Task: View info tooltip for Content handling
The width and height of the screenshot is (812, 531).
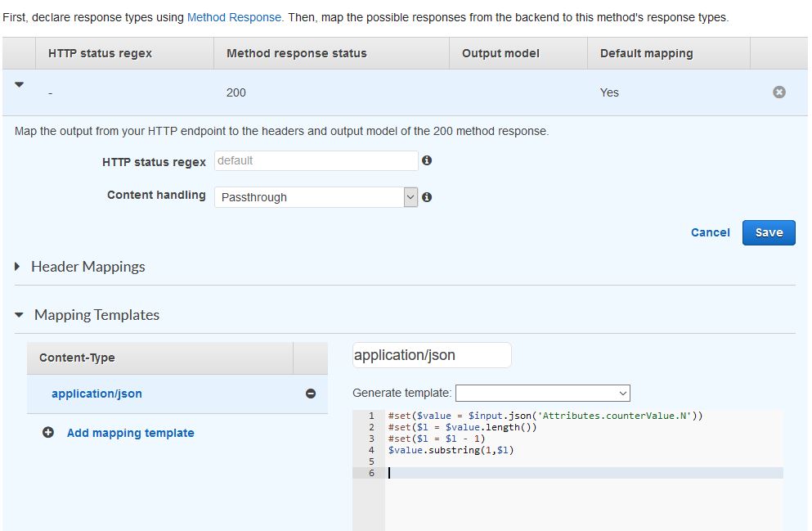Action: (426, 196)
